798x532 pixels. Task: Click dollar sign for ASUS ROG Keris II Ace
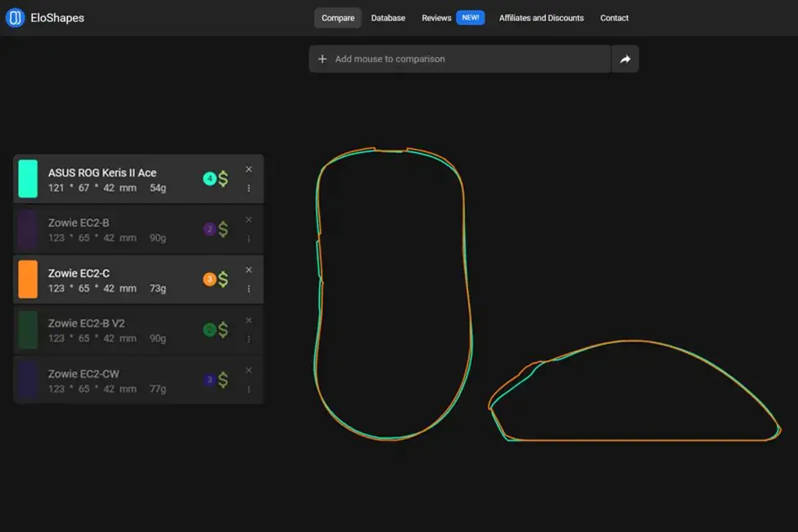point(223,178)
